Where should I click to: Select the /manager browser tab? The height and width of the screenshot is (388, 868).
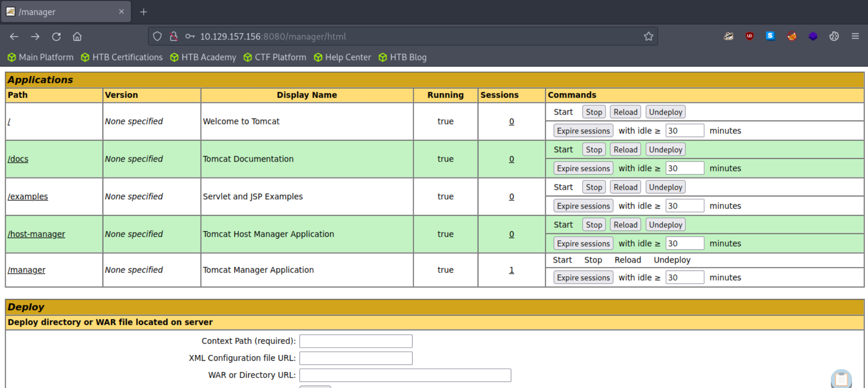click(x=66, y=12)
